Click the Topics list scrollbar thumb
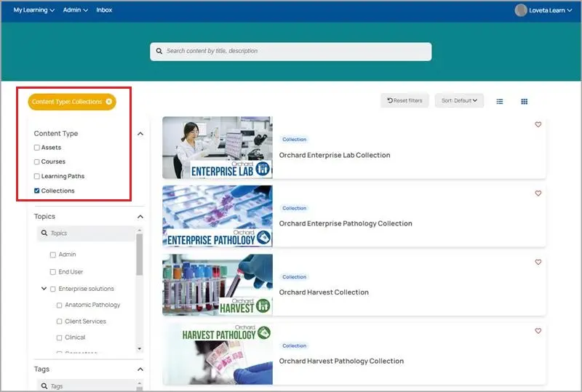582x392 pixels. [x=139, y=255]
